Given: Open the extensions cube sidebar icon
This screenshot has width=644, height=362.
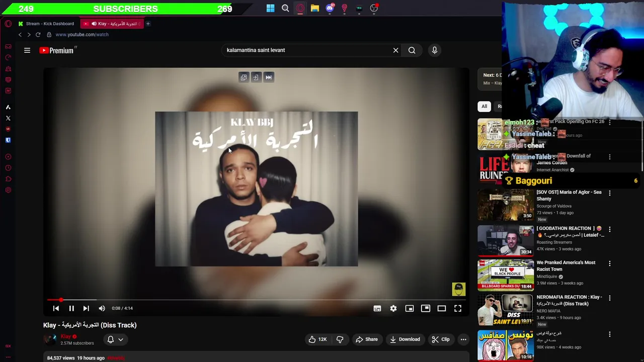Looking at the screenshot, I should click(8, 179).
